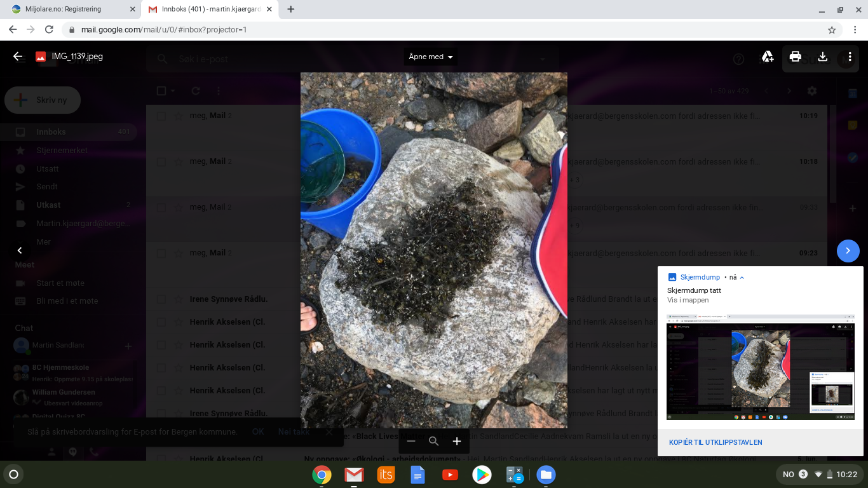Image resolution: width=868 pixels, height=488 pixels.
Task: Open select-all checkbox dropdown arrow
Action: point(173,91)
